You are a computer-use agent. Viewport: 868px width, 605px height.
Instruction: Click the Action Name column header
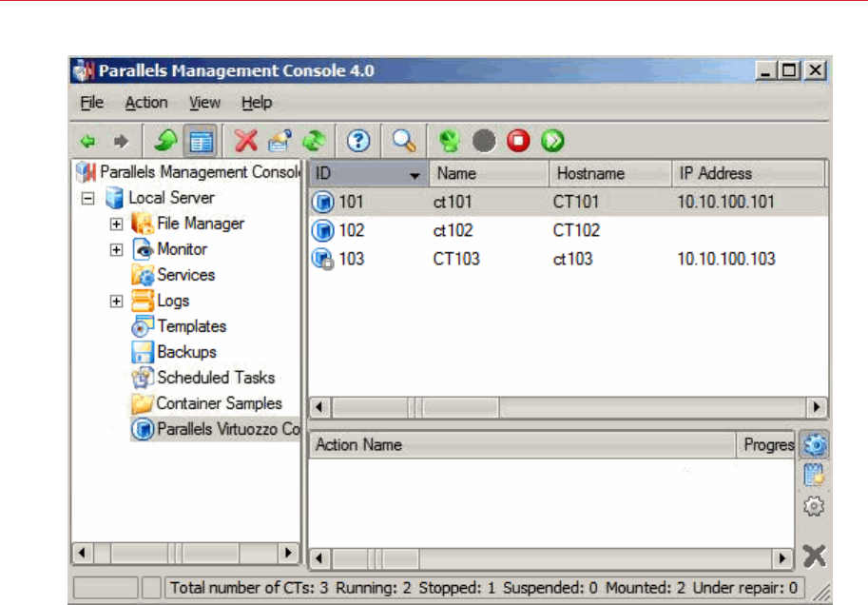[x=521, y=445]
